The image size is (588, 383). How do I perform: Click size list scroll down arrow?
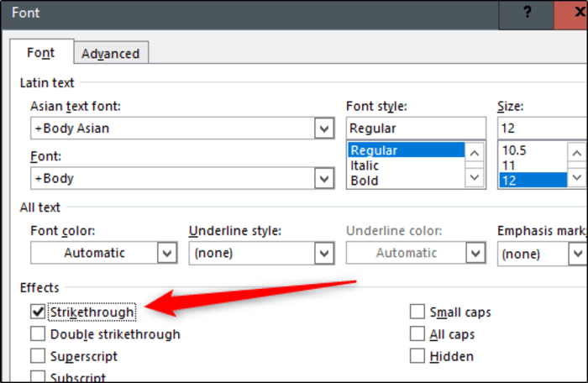click(577, 177)
